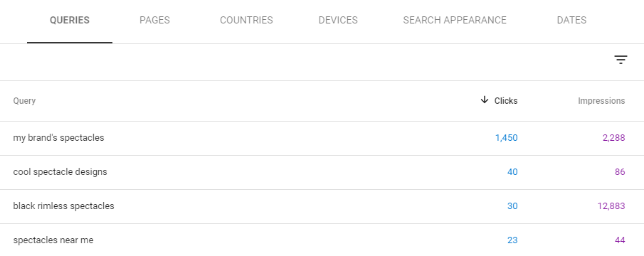The image size is (644, 256).
Task: Go to the Devices tab
Action: pos(338,20)
